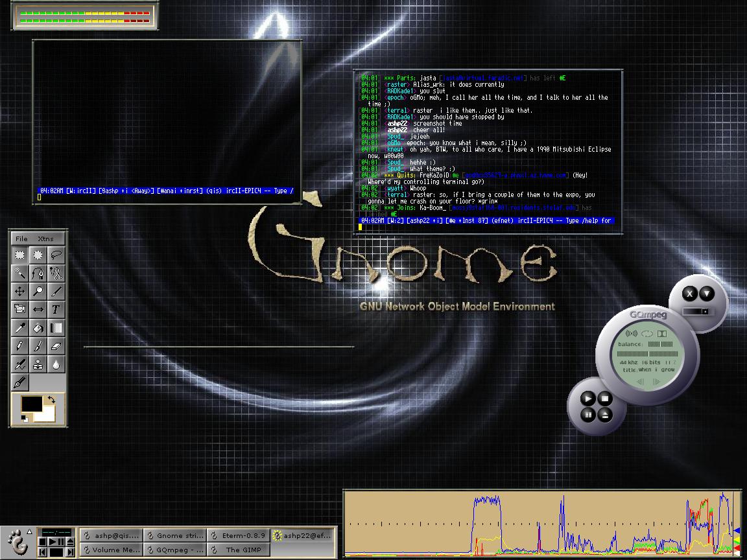Select the Text tool in GIMP

[x=56, y=309]
